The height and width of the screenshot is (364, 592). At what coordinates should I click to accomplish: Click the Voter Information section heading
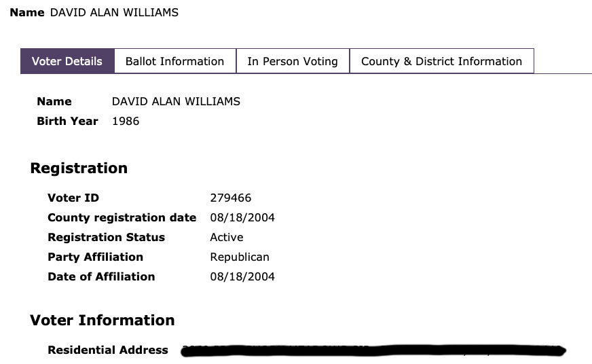click(103, 320)
